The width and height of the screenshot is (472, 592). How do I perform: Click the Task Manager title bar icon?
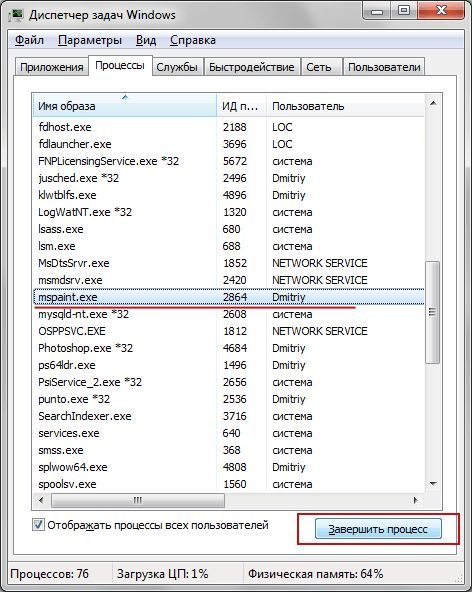(15, 15)
